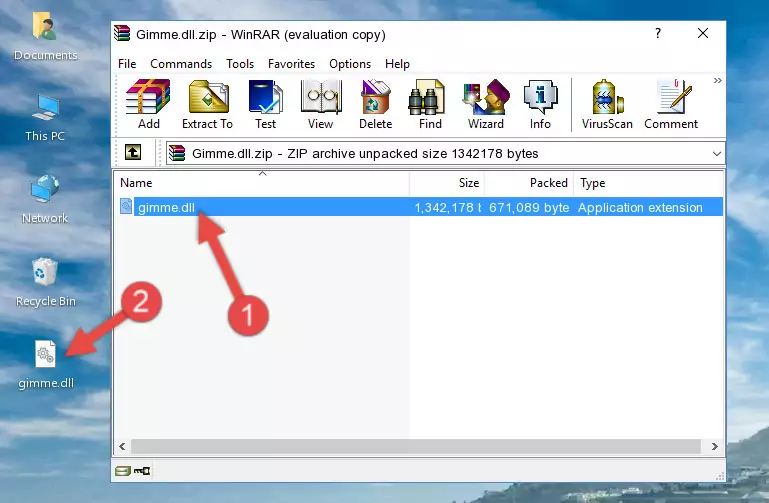Launch the Wizard tool

click(x=486, y=104)
